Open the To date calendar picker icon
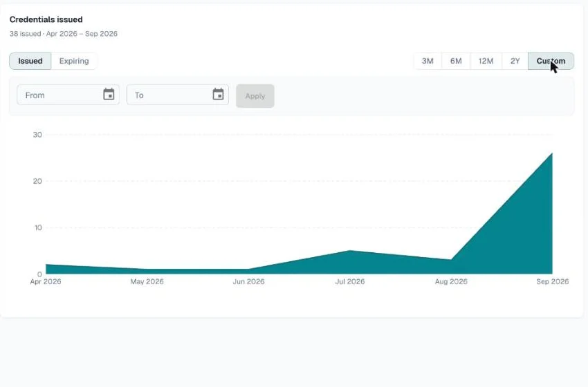Screen dimensions: 588x387 click(x=218, y=95)
